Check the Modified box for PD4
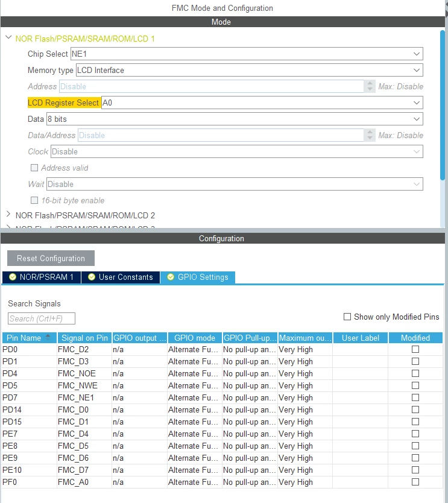The image size is (448, 503). [415, 373]
